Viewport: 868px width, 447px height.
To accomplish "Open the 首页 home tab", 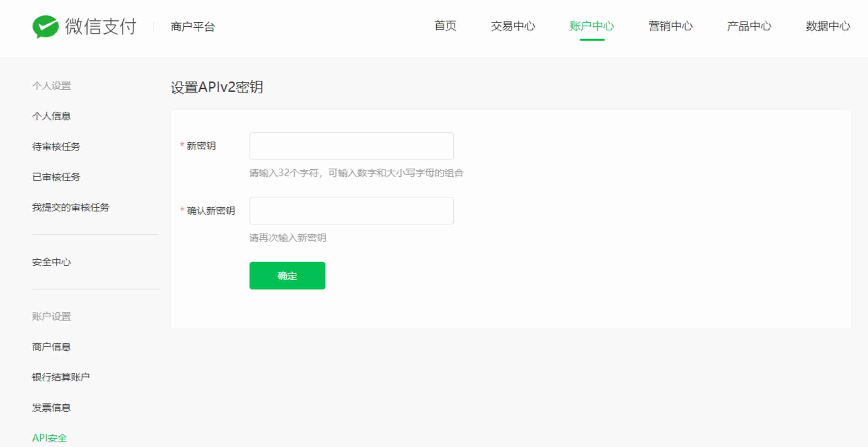I will tap(445, 26).
